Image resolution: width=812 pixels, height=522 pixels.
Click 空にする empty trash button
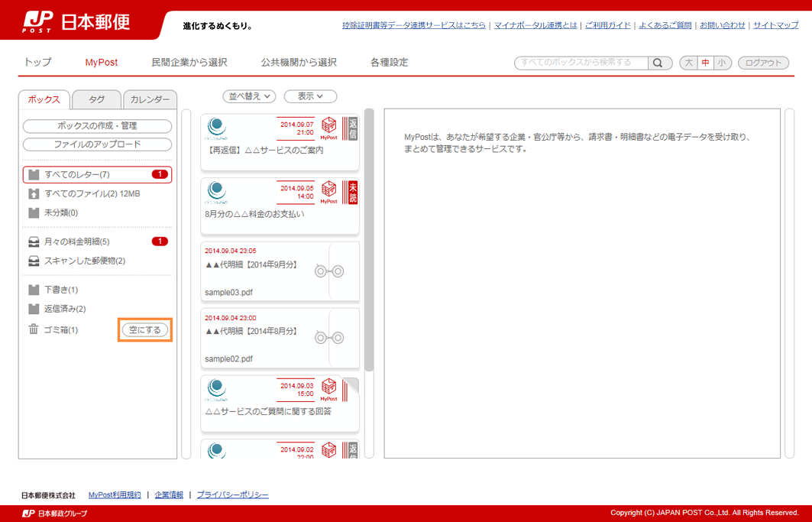pyautogui.click(x=145, y=329)
